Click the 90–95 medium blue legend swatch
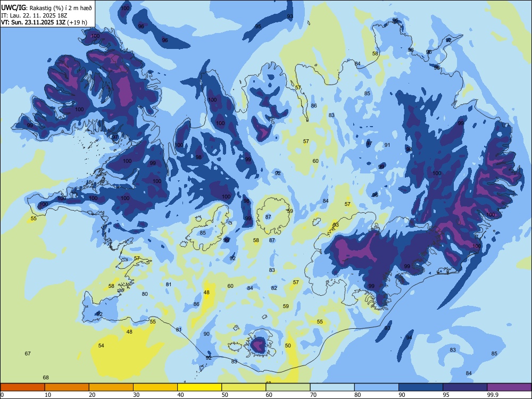This screenshot has height=399, width=532. [421, 387]
